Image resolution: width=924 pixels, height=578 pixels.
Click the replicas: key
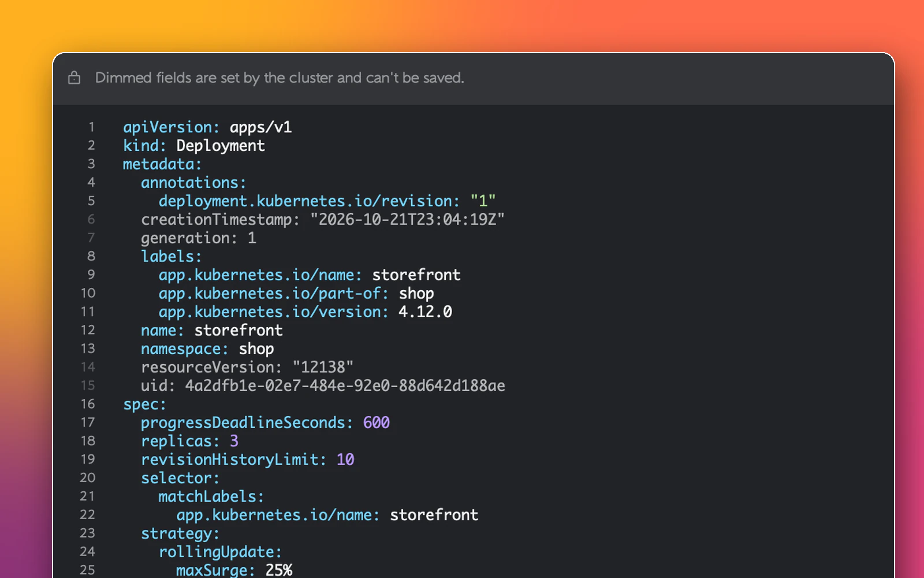point(180,442)
